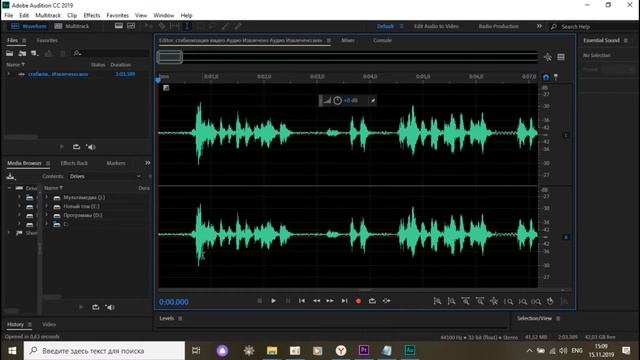The width and height of the screenshot is (640, 360).
Task: Open the Effects Rack tab
Action: (x=74, y=163)
